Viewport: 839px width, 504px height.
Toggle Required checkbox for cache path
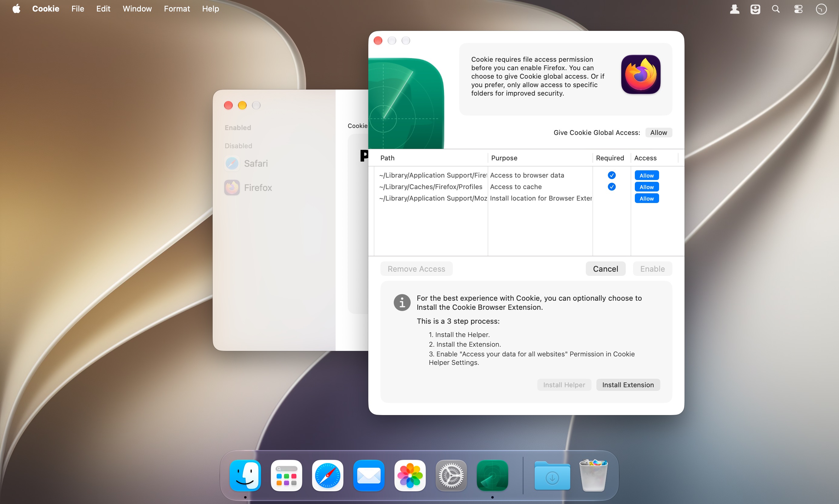pos(611,187)
